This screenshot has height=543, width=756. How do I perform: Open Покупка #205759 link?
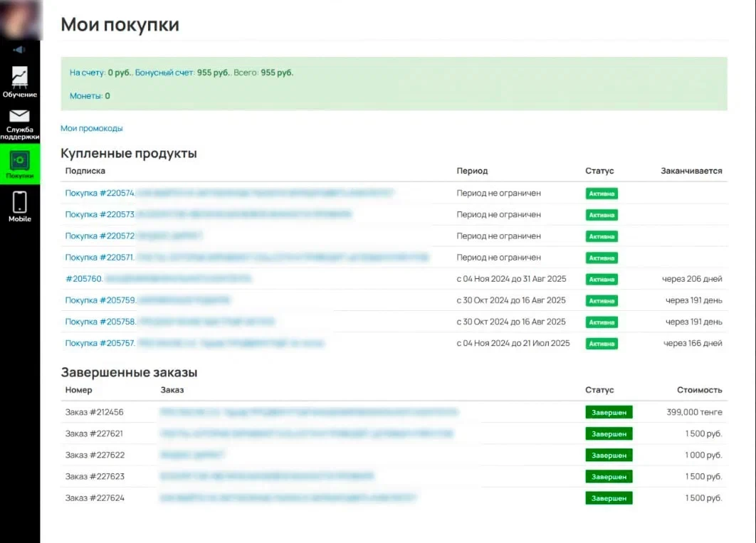(100, 300)
